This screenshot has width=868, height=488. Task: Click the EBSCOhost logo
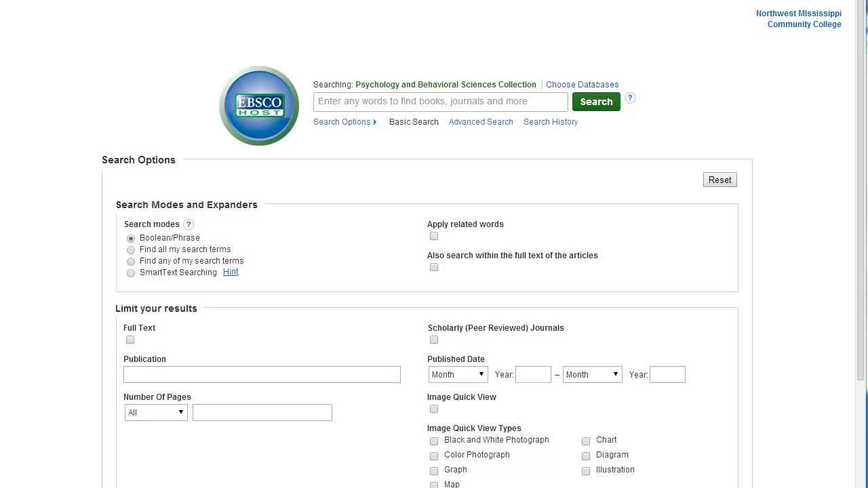pos(259,106)
